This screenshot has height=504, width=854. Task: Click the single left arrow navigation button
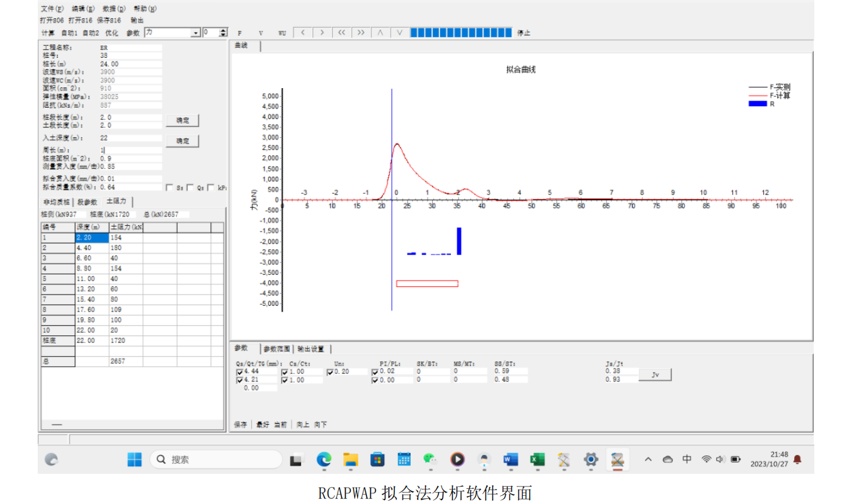coord(302,33)
